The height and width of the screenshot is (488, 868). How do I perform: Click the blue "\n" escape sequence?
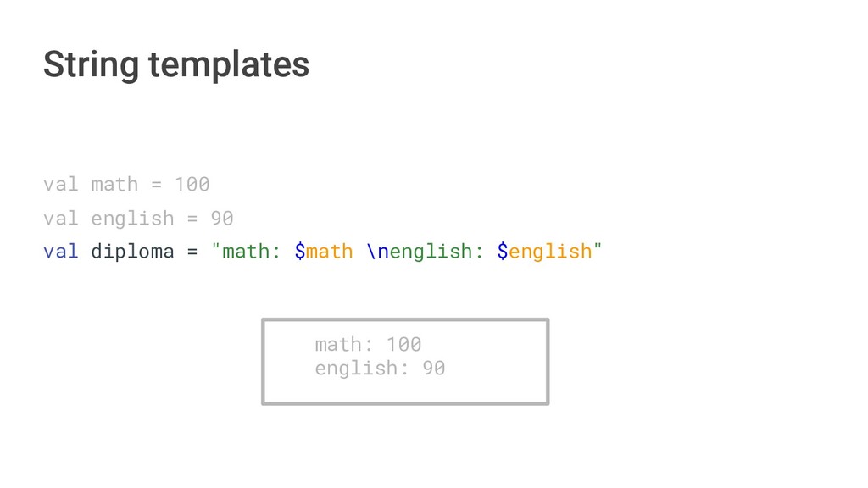tap(378, 252)
